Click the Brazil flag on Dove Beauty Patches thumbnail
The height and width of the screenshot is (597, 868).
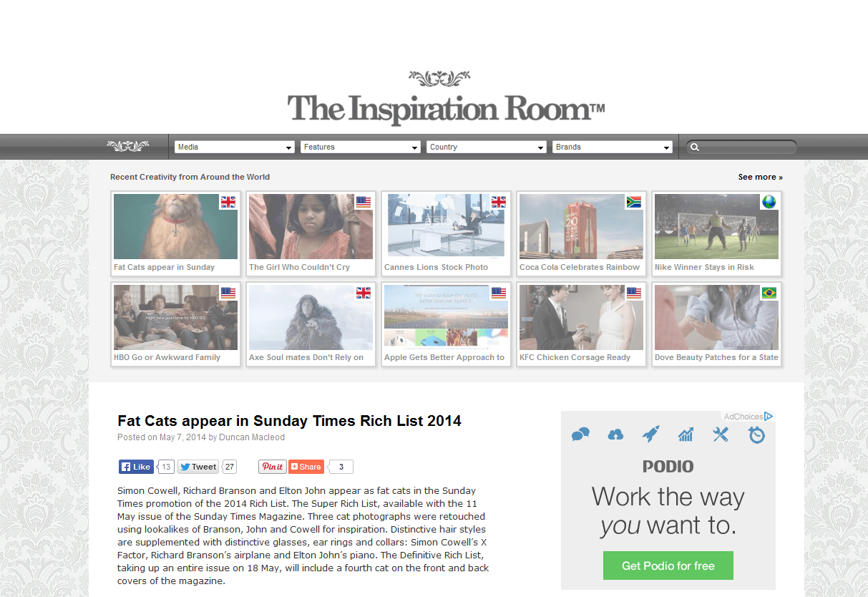[769, 293]
